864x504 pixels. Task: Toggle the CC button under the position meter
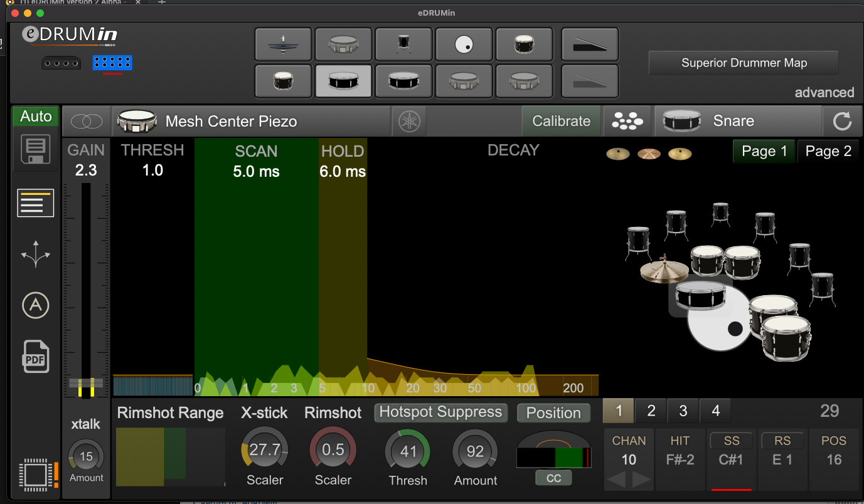553,478
